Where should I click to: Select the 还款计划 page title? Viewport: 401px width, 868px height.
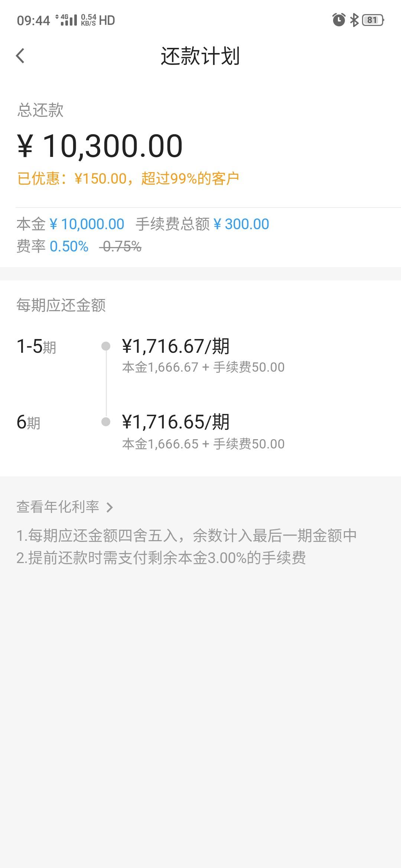coord(200,56)
